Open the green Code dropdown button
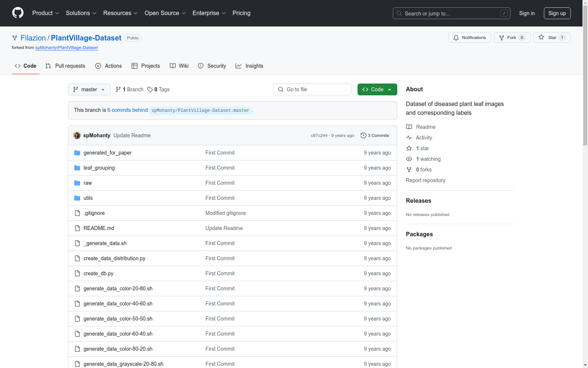 tap(377, 89)
